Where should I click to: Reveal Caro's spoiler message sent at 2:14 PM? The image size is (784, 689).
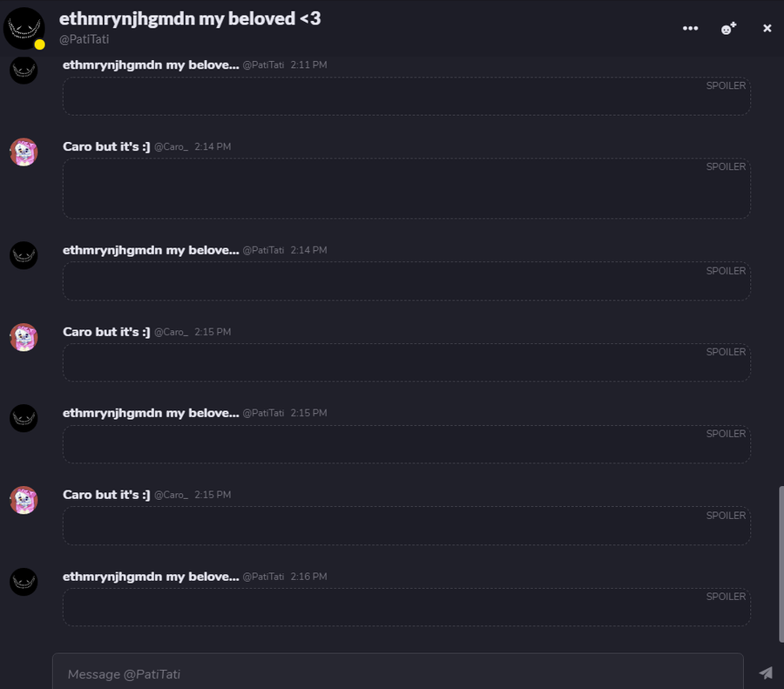tap(406, 189)
